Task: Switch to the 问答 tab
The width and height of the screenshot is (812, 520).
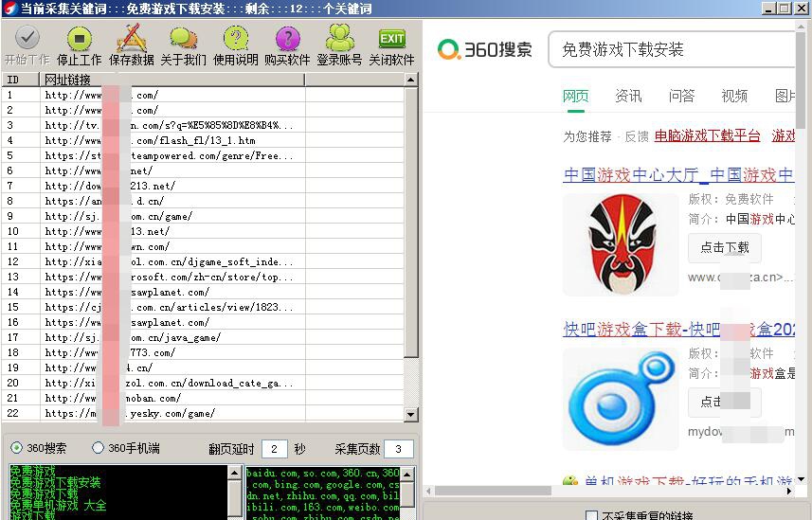Action: click(681, 96)
